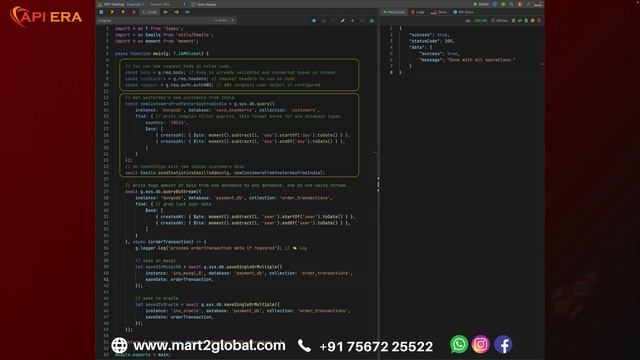Click the "message" line in the response JSON
640x360 pixels.
(x=467, y=60)
